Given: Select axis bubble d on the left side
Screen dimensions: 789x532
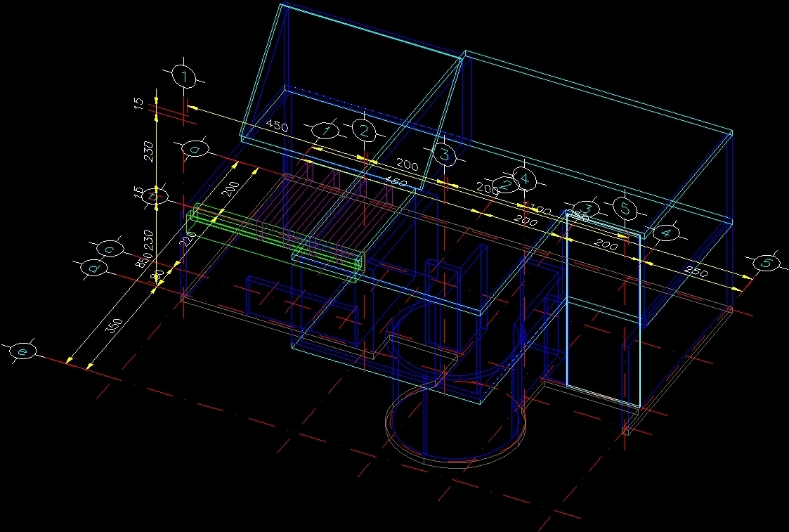Looking at the screenshot, I should coord(92,268).
